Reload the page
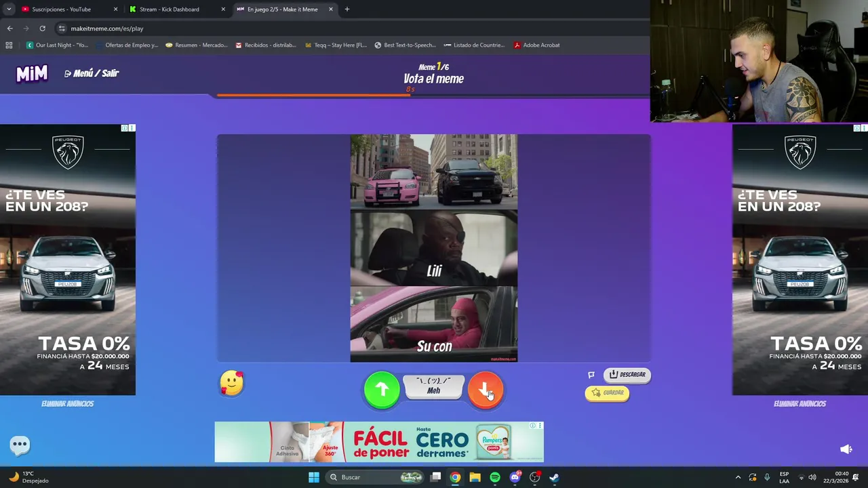This screenshot has height=488, width=868. tap(42, 28)
